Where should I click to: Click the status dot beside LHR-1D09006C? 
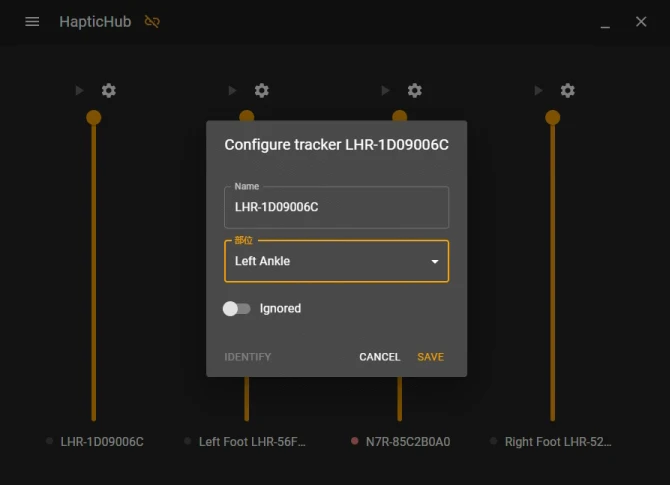click(x=49, y=441)
